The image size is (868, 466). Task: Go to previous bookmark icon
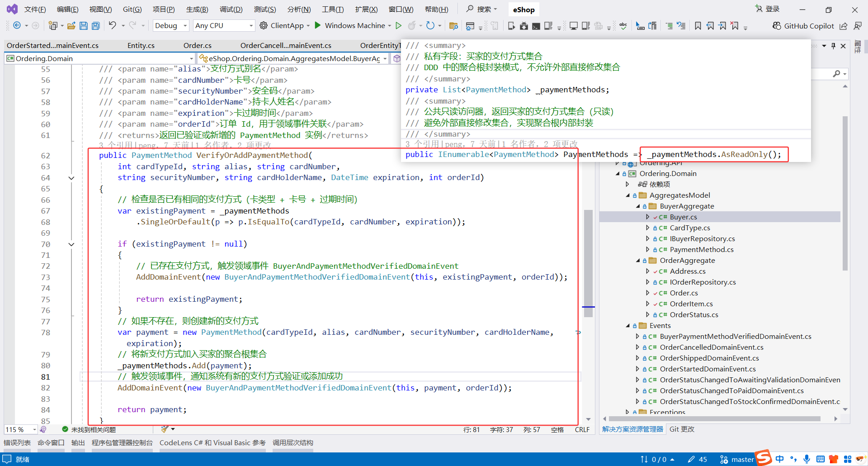click(x=710, y=26)
